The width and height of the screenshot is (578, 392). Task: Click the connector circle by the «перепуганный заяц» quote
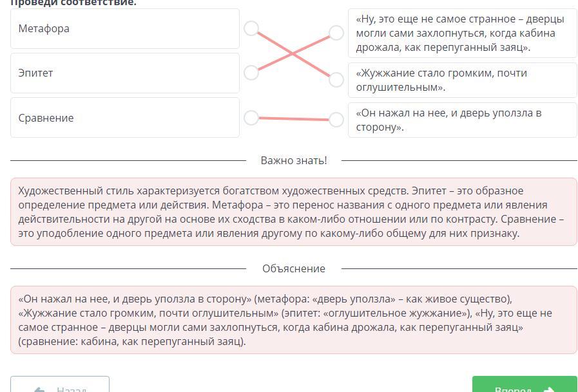coord(336,33)
